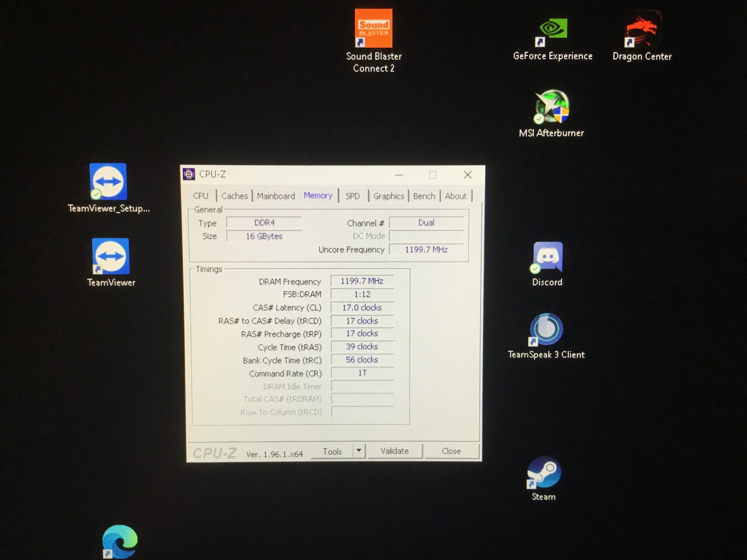Screen dimensions: 747x560
Task: Click CPU-Z title bar app icon
Action: pyautogui.click(x=189, y=174)
